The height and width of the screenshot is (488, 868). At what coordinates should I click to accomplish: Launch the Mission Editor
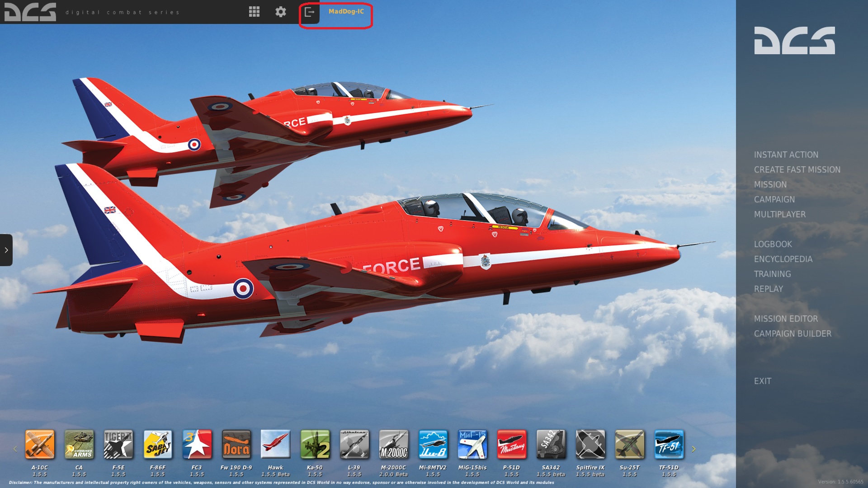pyautogui.click(x=786, y=319)
